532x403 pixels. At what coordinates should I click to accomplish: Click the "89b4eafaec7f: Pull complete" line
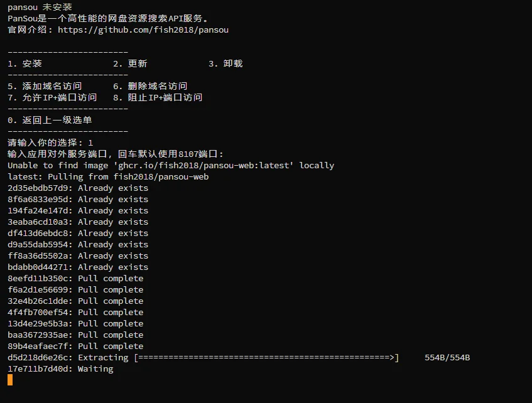[x=75, y=346]
